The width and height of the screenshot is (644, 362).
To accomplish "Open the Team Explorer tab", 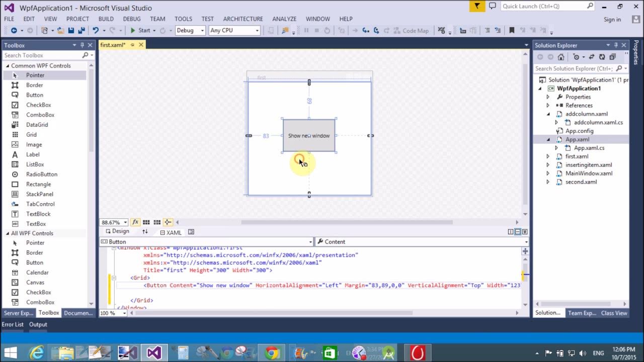I will [582, 313].
